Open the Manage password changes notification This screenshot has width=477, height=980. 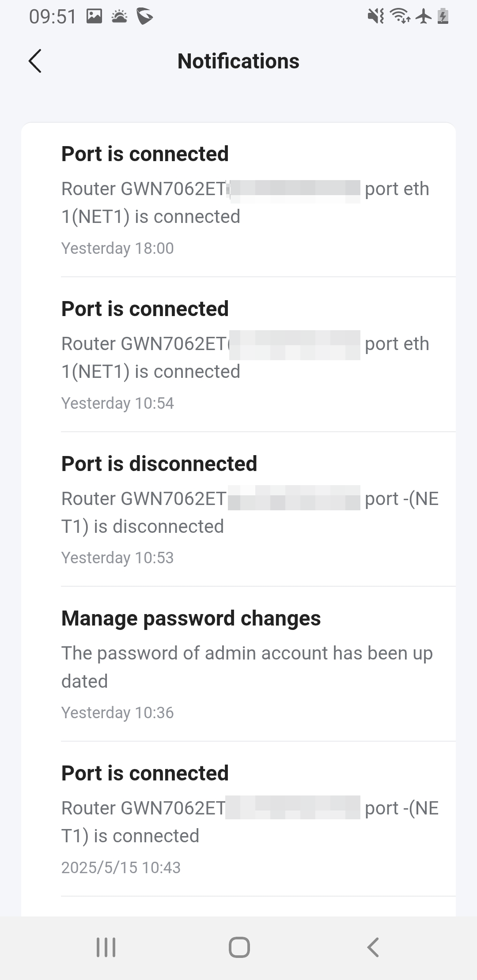point(238,664)
